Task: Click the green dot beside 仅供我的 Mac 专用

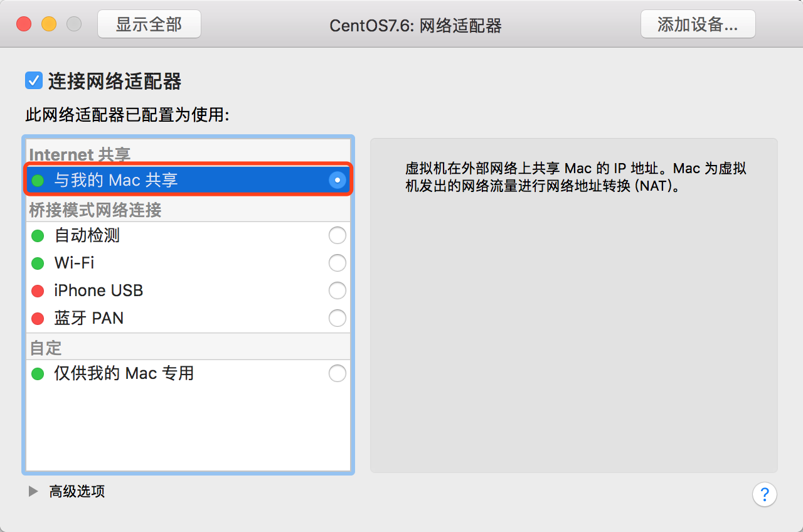Action: [38, 374]
